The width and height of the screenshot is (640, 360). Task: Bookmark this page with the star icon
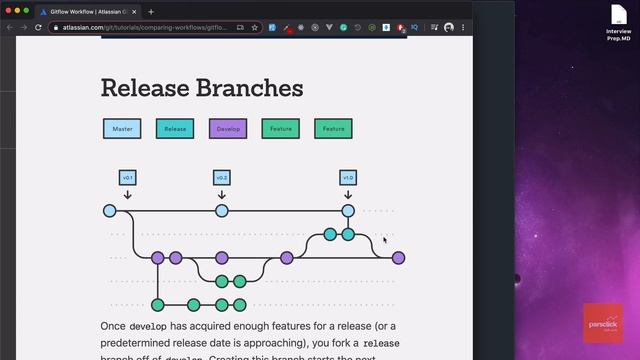(255, 27)
